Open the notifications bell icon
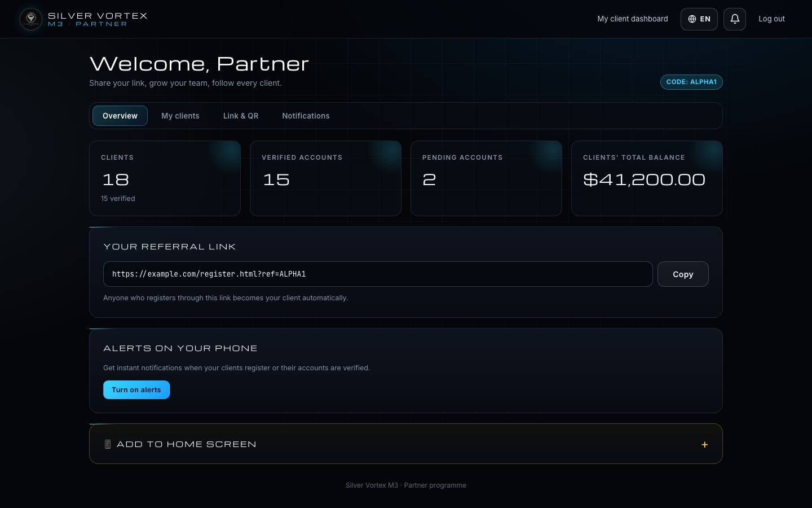Image resolution: width=812 pixels, height=508 pixels. (735, 19)
